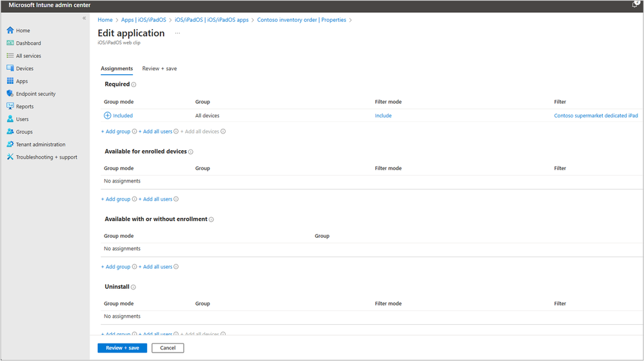Click Add group under Required
This screenshot has width=644, height=361.
click(x=116, y=132)
